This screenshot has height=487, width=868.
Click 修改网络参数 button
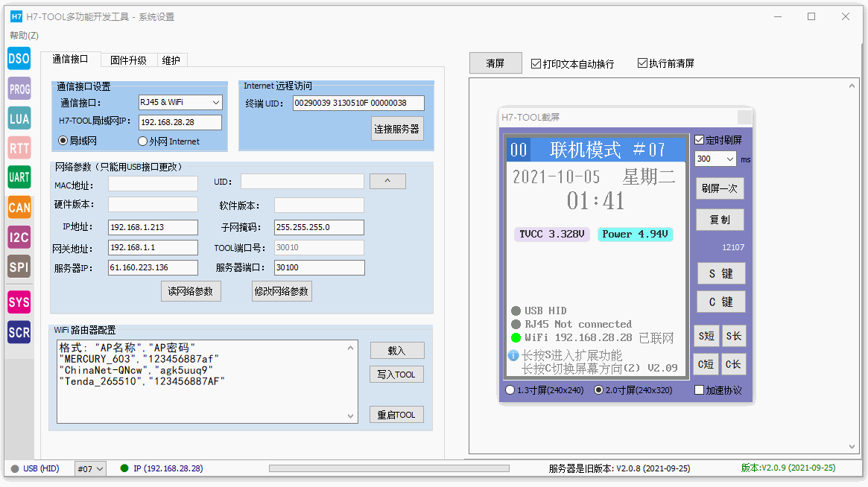(281, 291)
